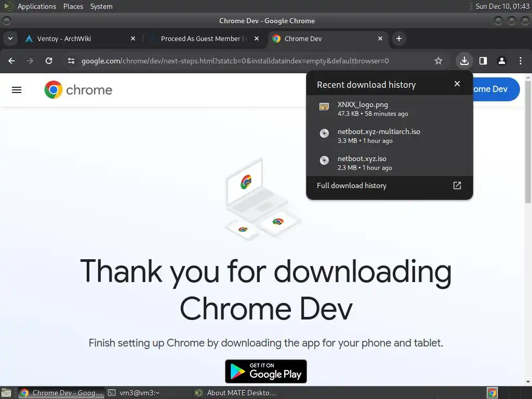Open a new browser tab
This screenshot has width=532, height=399.
point(399,38)
